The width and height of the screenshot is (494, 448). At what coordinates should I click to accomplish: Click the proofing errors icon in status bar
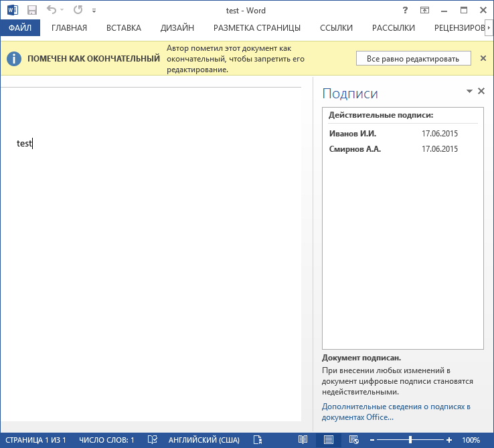pyautogui.click(x=153, y=439)
